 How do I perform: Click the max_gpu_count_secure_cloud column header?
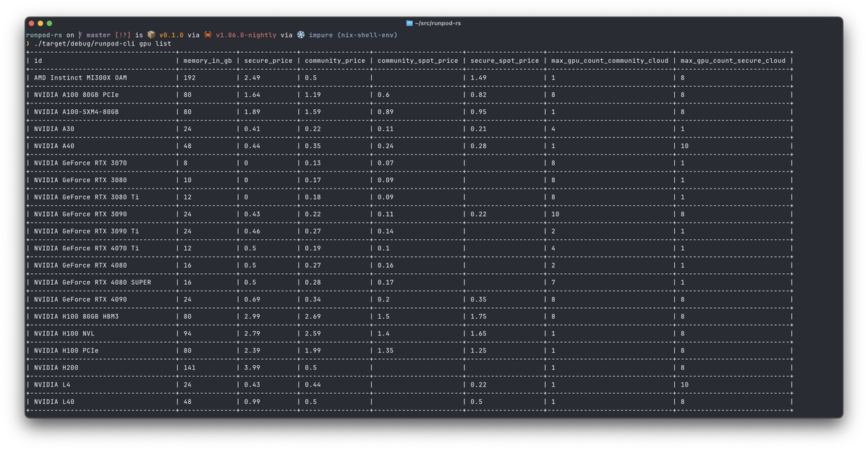(x=733, y=61)
